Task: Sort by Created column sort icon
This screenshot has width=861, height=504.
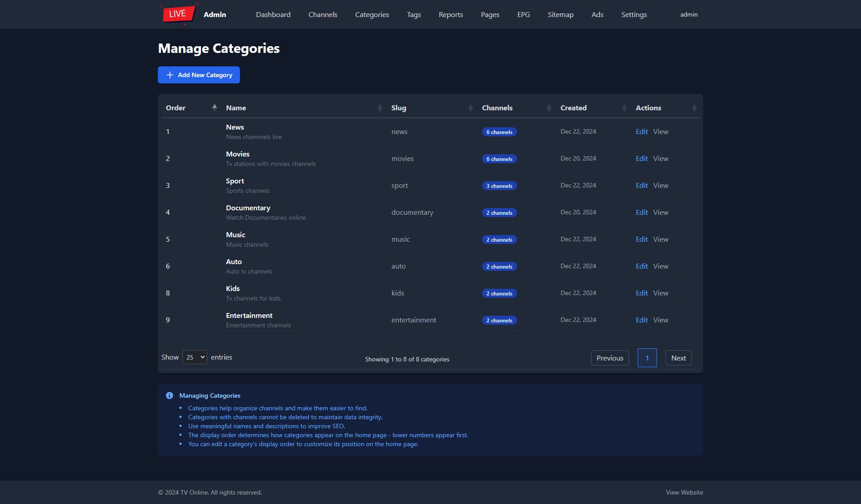Action: coord(624,108)
